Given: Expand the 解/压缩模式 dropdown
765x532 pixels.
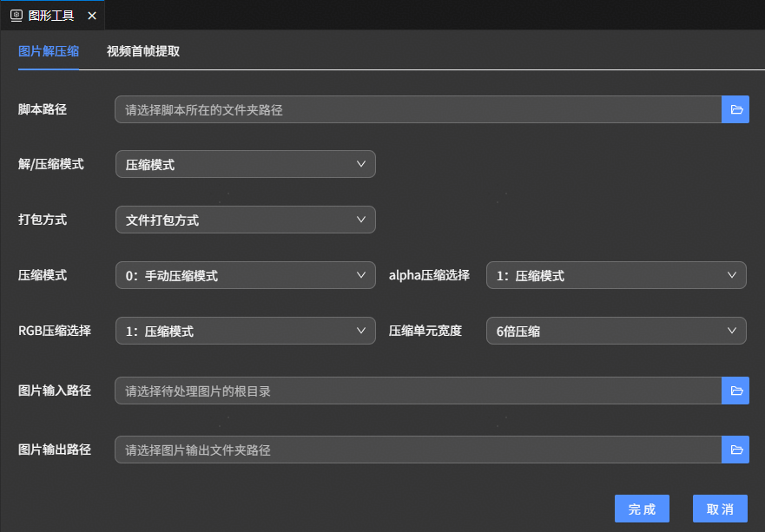Looking at the screenshot, I should pos(245,164).
